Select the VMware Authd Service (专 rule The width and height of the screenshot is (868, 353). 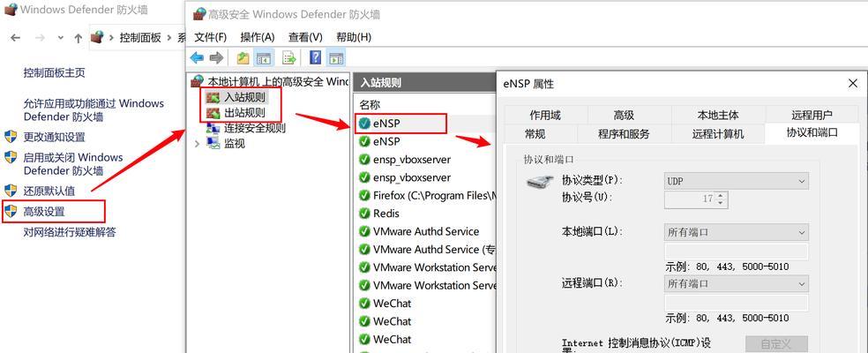[427, 250]
